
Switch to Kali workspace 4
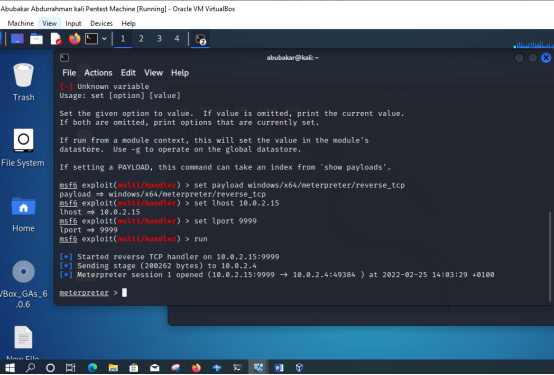pyautogui.click(x=177, y=39)
